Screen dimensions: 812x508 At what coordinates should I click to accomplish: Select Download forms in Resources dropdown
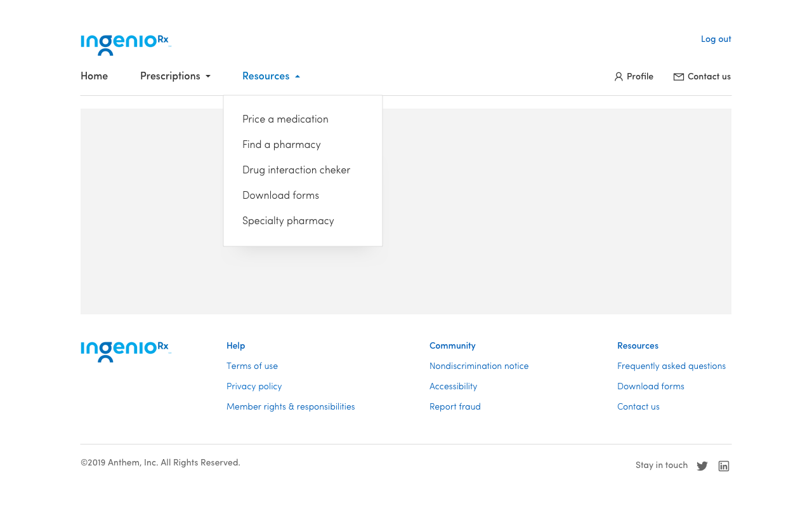coord(280,196)
